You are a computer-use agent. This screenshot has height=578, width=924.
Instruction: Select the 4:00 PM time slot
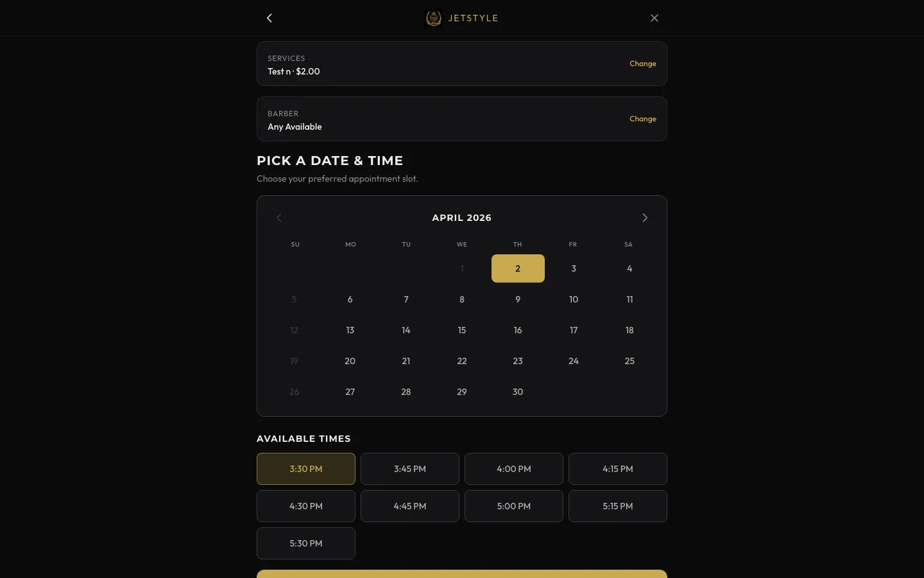click(514, 469)
